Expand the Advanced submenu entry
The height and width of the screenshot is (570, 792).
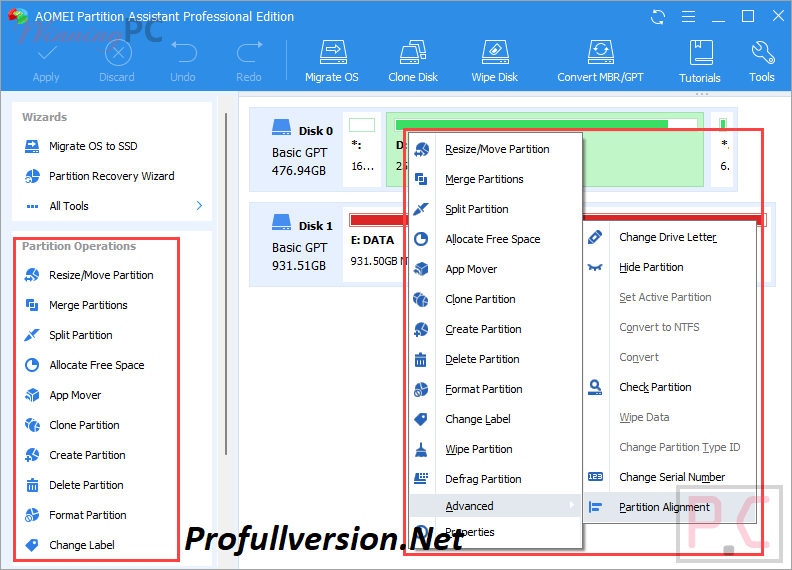(496, 506)
